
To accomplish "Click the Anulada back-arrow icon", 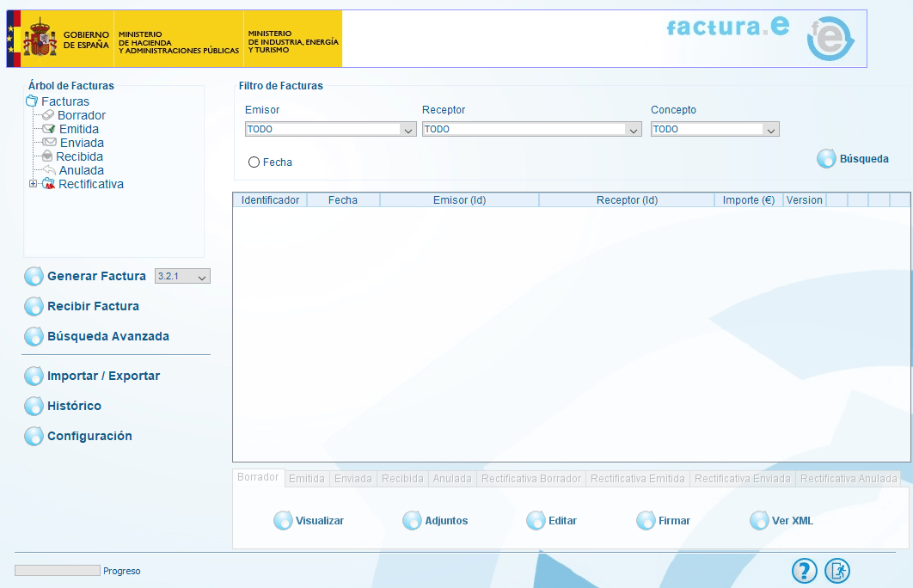I will pos(50,170).
